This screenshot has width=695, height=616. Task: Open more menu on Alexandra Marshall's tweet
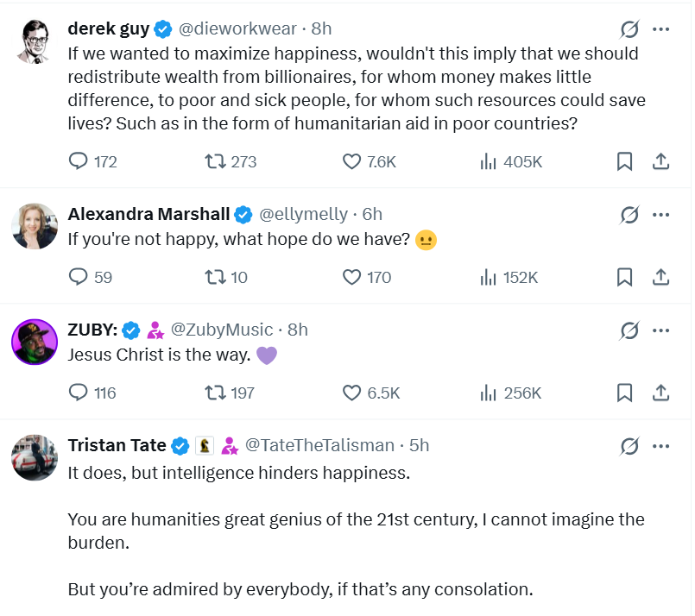[661, 214]
